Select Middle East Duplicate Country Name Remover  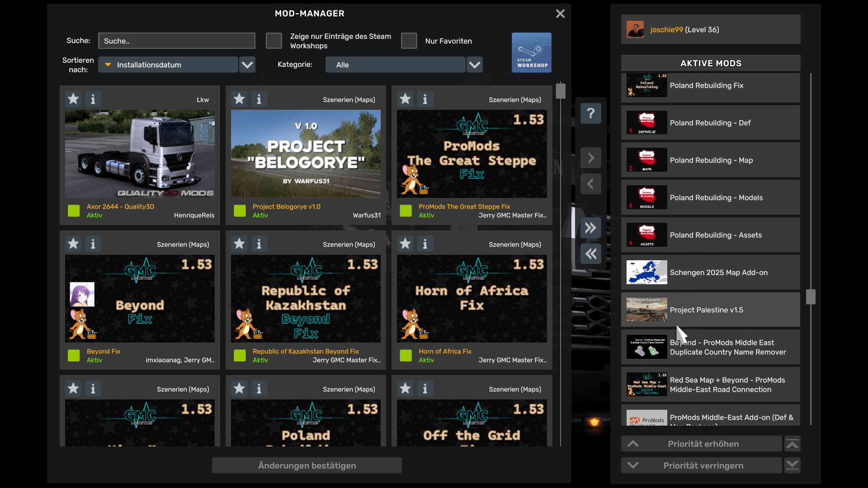[x=711, y=347]
